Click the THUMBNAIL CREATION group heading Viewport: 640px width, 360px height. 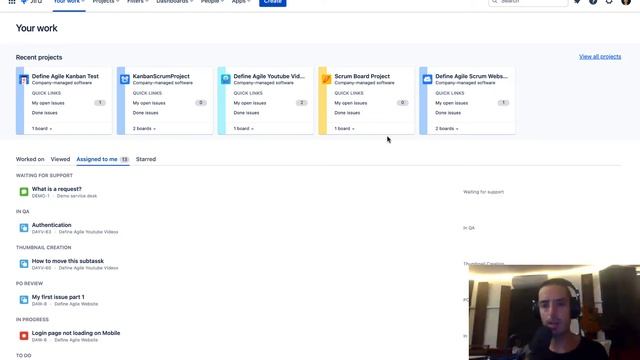tap(43, 247)
